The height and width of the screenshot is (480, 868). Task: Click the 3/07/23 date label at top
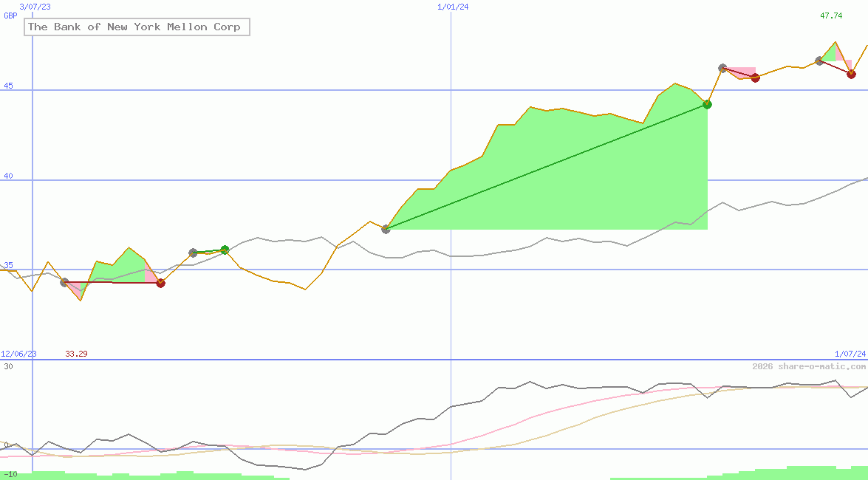coord(35,7)
